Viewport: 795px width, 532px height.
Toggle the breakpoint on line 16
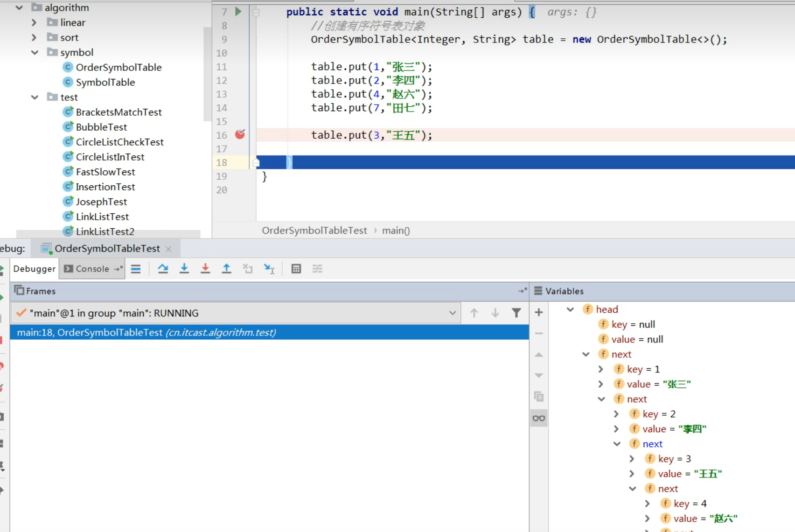[240, 135]
